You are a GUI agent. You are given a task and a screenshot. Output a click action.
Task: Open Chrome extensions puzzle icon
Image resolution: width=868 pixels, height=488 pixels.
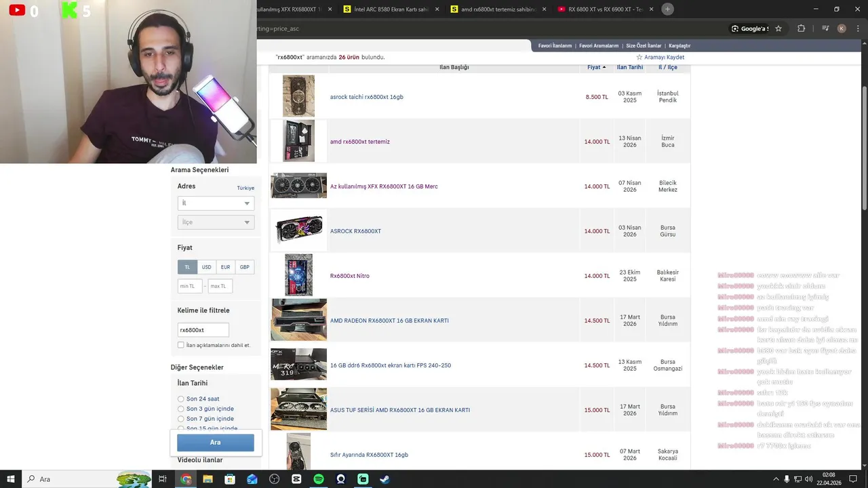pos(801,28)
